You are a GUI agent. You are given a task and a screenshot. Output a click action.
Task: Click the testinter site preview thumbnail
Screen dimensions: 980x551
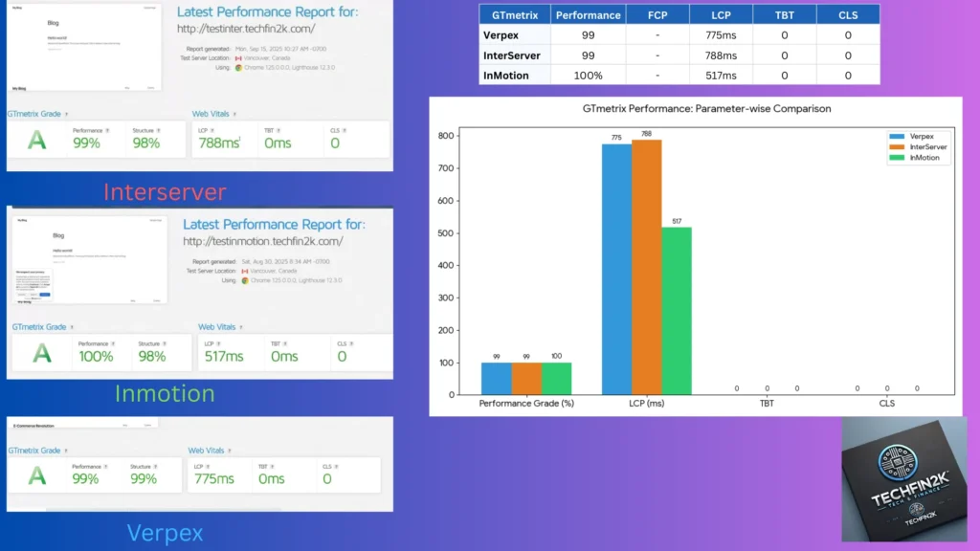click(84, 48)
